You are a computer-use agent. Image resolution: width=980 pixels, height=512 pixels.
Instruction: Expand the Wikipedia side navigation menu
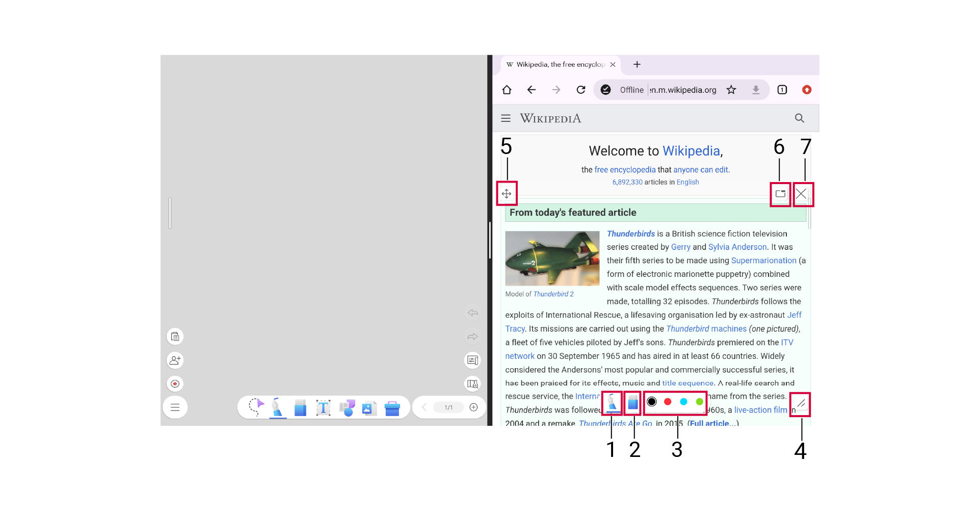506,118
